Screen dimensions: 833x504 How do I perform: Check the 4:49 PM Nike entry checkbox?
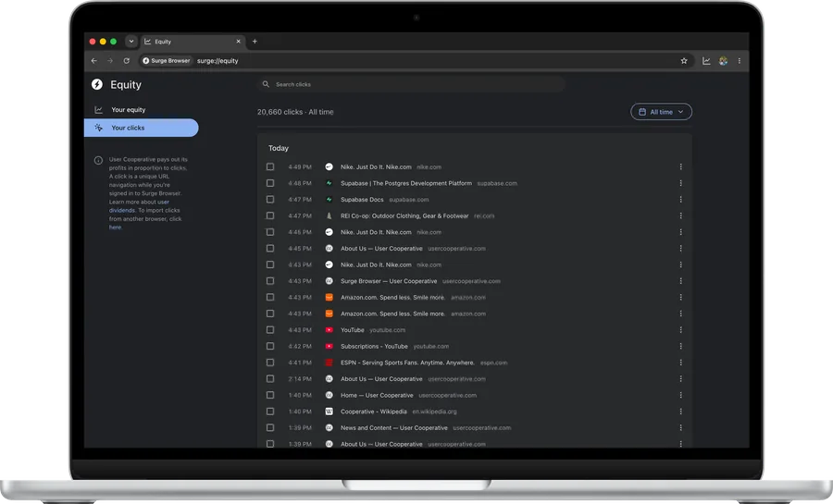(x=270, y=167)
